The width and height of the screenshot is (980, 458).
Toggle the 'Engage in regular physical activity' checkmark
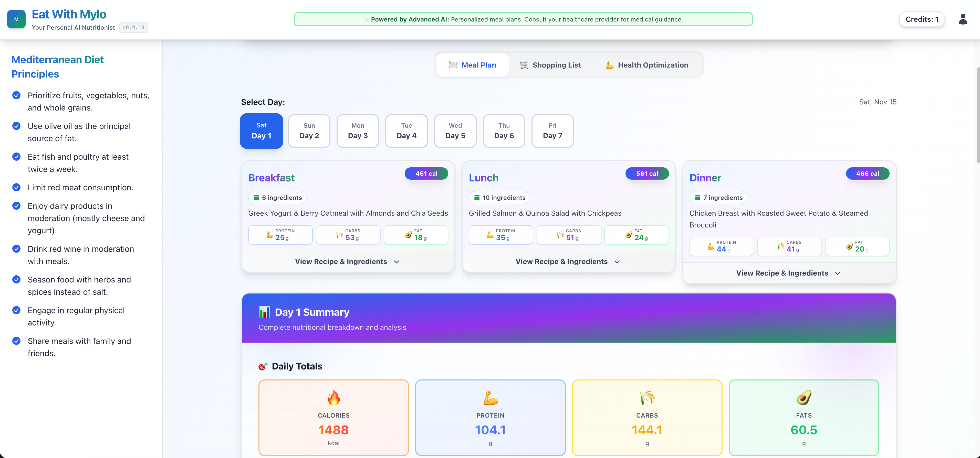[16, 310]
